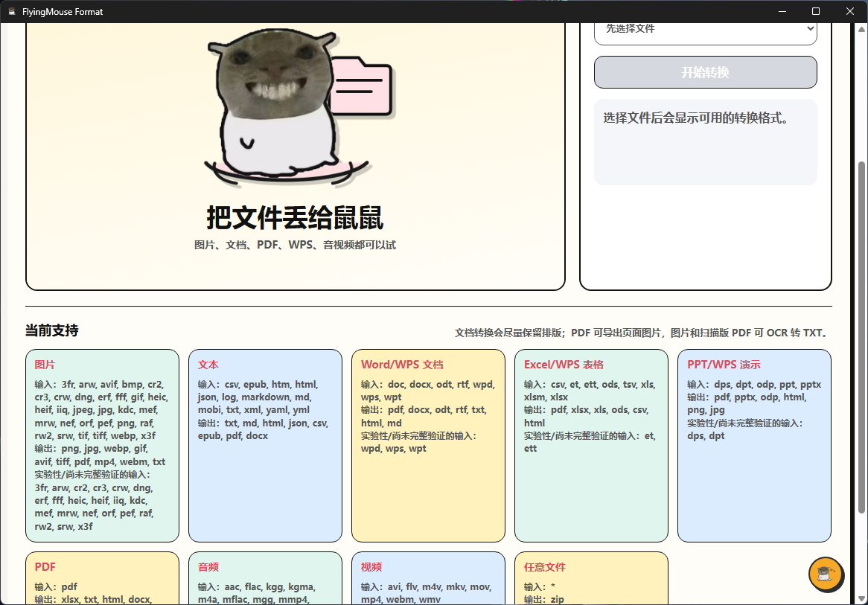The height and width of the screenshot is (605, 868).
Task: Click the 图片 card title
Action: coord(45,365)
